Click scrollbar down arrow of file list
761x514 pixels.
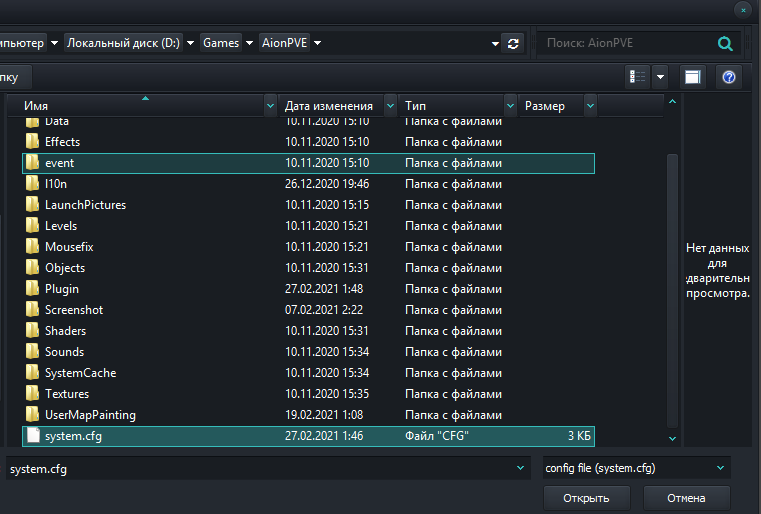(672, 438)
